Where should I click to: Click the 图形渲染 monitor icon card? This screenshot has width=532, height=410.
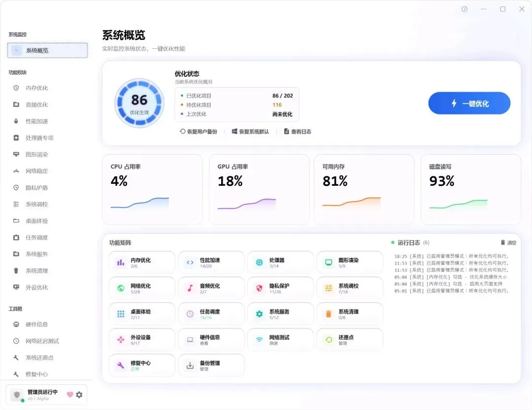point(350,262)
